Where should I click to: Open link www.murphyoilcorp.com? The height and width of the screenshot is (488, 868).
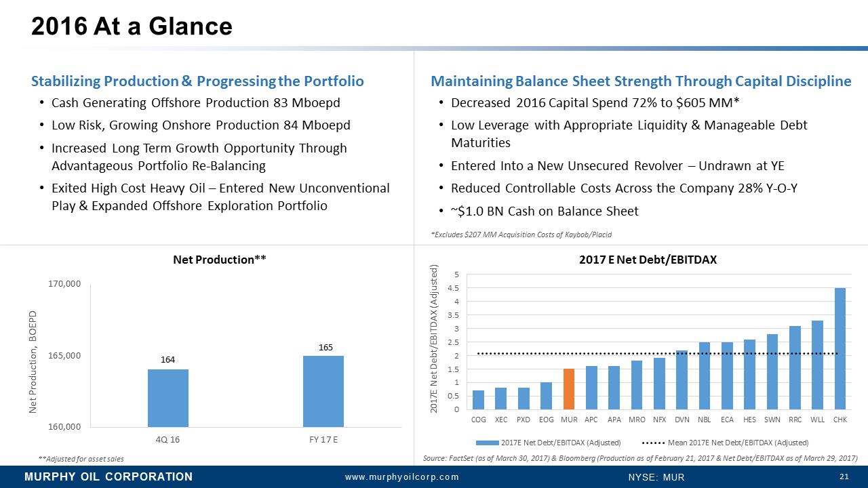pyautogui.click(x=402, y=477)
